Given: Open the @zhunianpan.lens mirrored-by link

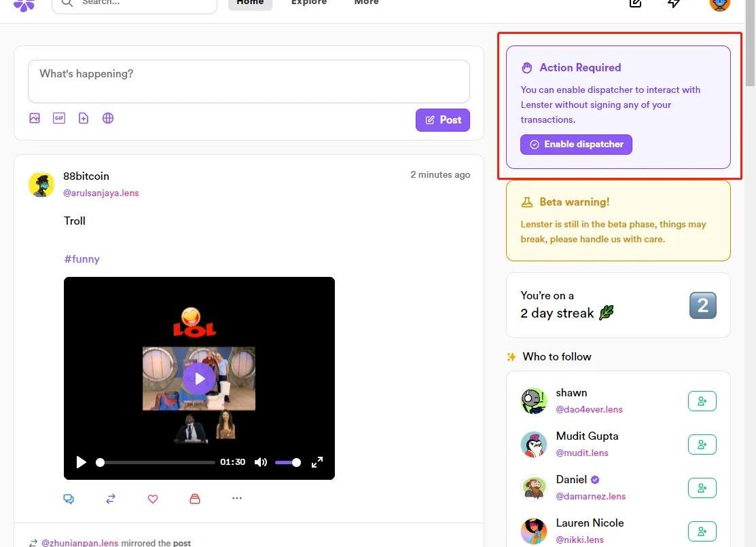Looking at the screenshot, I should [79, 543].
